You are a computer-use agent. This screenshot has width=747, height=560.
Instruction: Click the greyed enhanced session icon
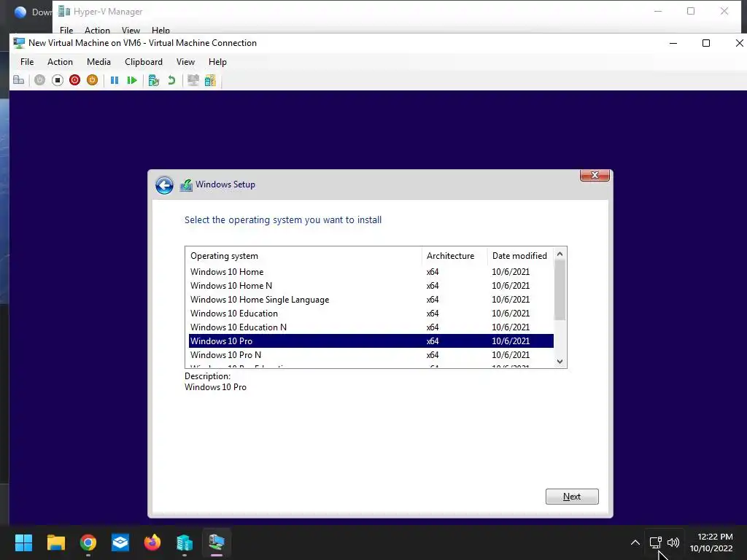pos(193,80)
